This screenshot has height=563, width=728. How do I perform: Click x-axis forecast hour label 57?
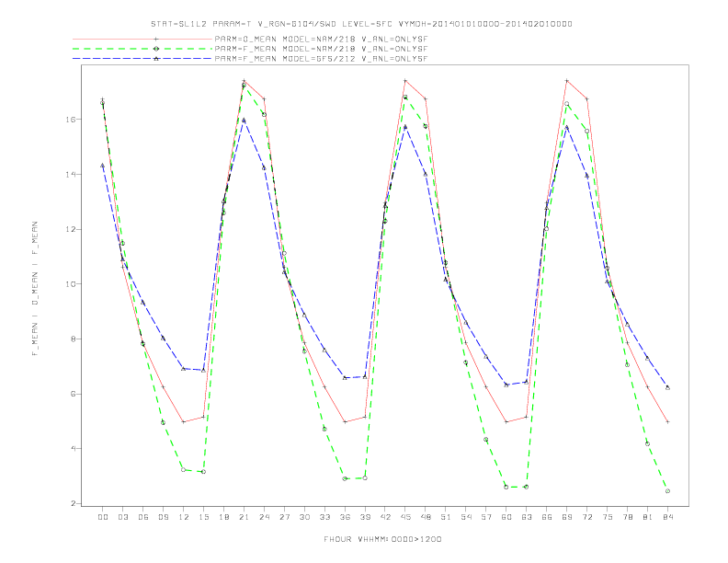486,517
